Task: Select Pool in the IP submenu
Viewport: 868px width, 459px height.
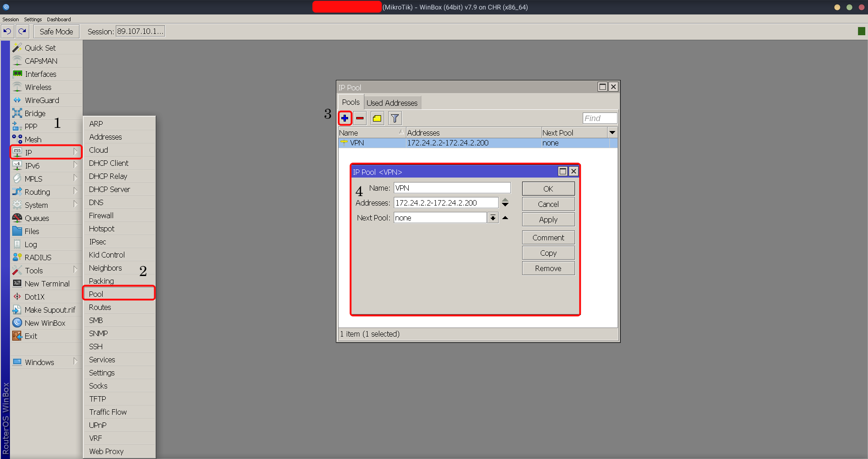Action: pyautogui.click(x=119, y=294)
